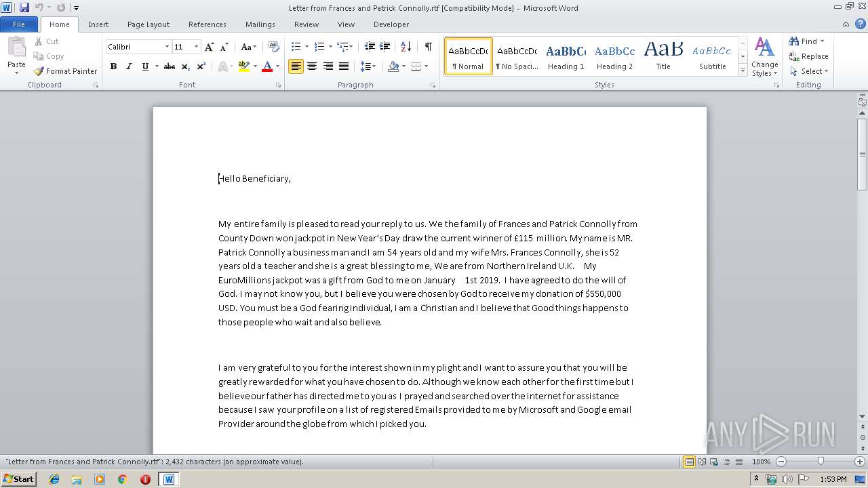Apply red font color
868x488 pixels.
(267, 66)
